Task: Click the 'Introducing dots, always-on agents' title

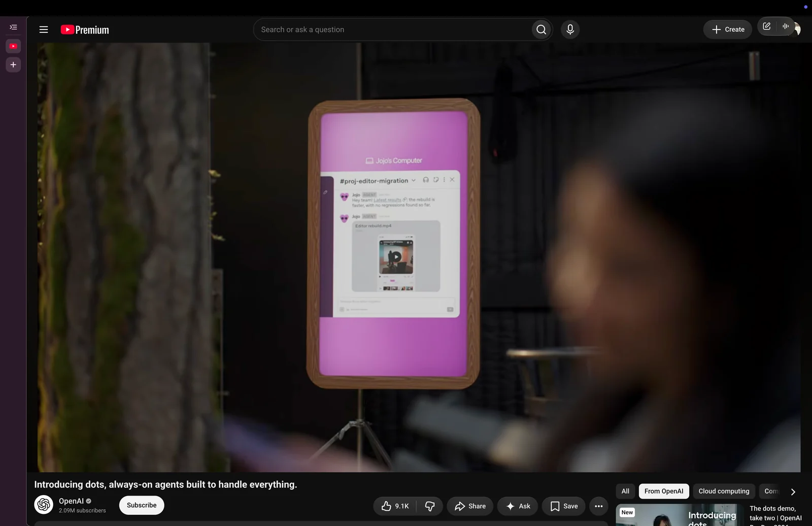Action: coord(165,484)
